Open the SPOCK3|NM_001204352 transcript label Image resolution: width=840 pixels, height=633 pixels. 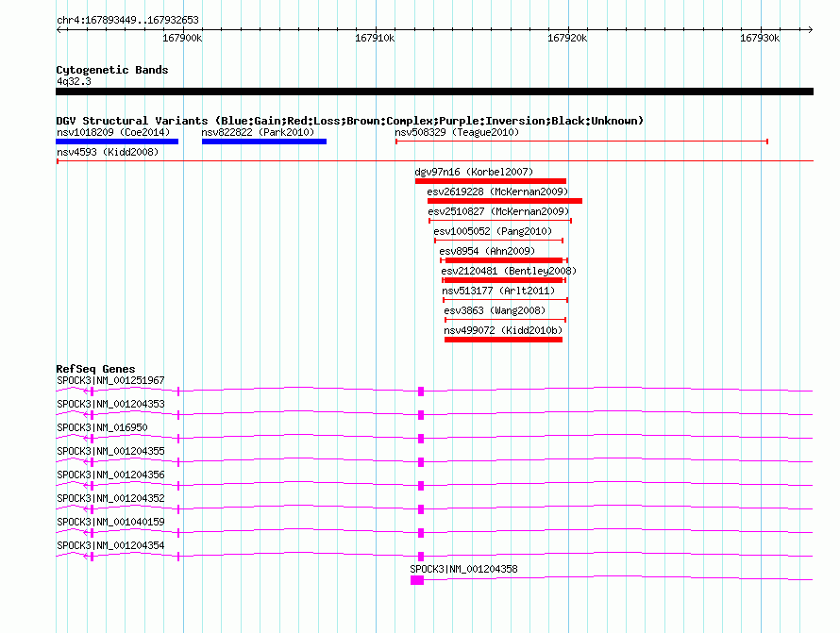point(110,498)
